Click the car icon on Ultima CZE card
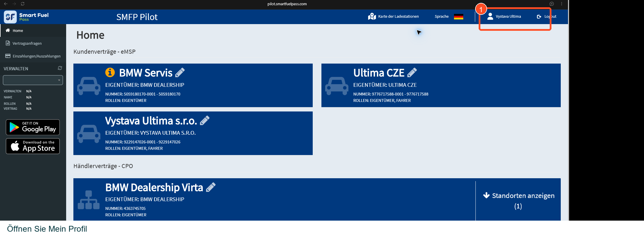Viewport: 644px width, 236px height. [x=337, y=86]
